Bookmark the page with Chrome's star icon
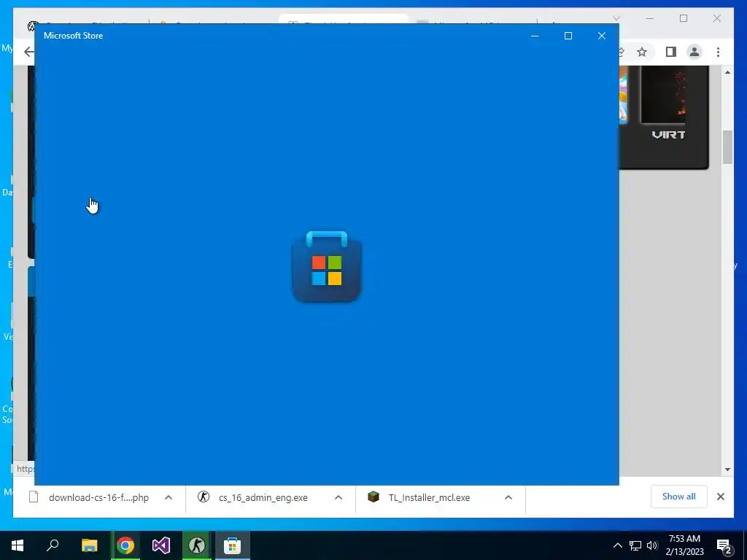 pos(642,52)
